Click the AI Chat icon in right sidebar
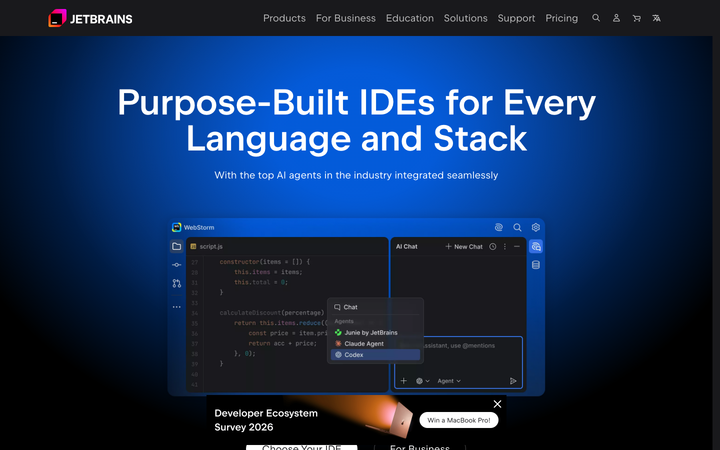720x450 pixels. click(x=535, y=246)
